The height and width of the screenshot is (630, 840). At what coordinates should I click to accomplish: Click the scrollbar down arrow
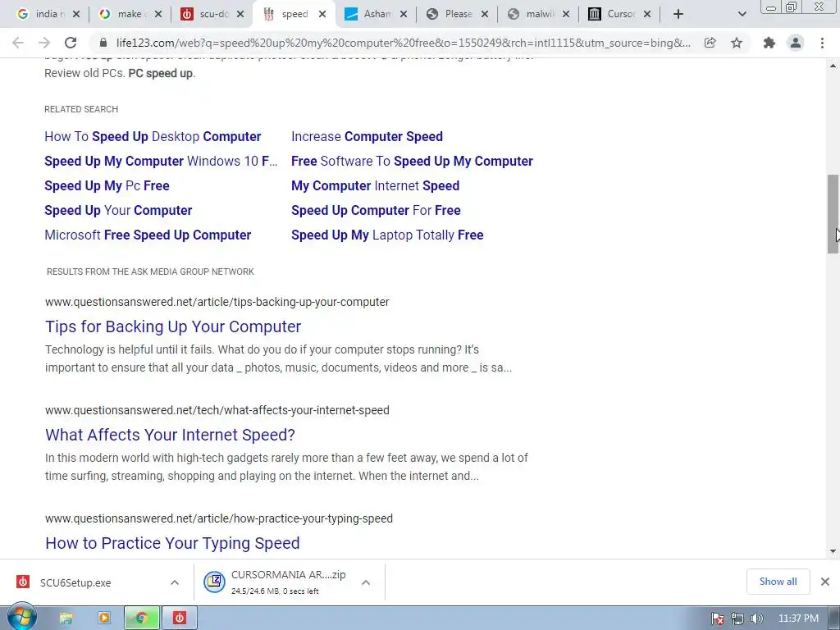[x=833, y=551]
